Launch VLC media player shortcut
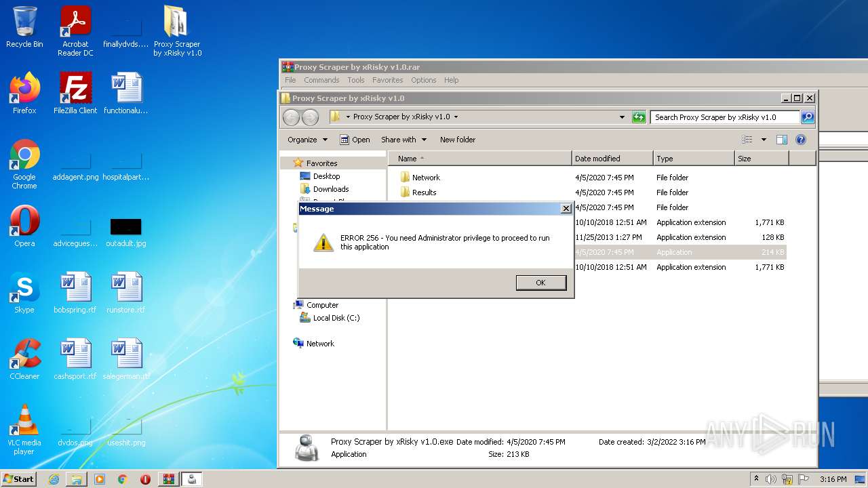868x488 pixels. pos(24,430)
